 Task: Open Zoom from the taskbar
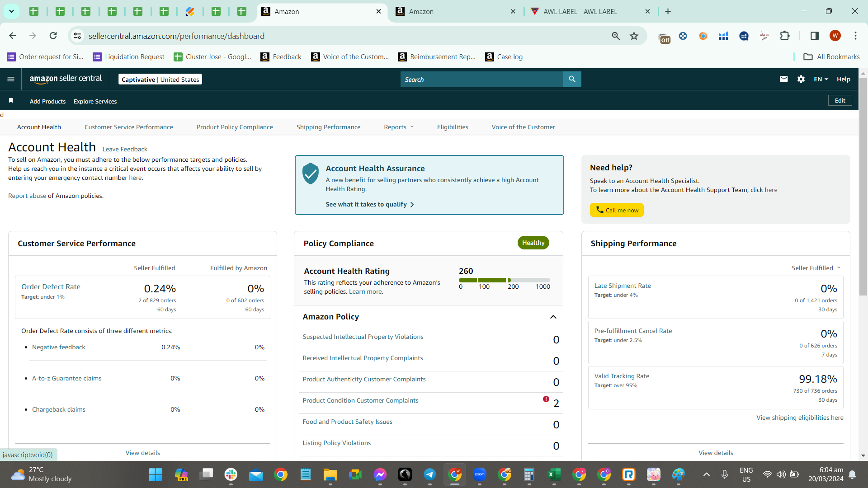[480, 475]
